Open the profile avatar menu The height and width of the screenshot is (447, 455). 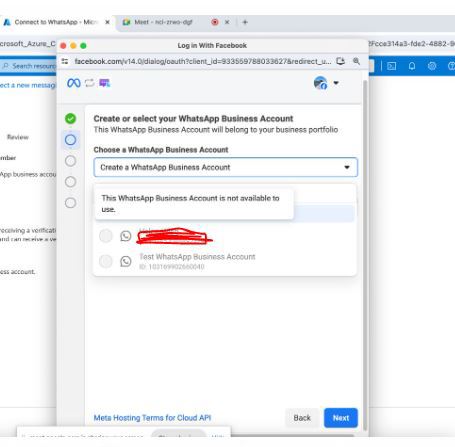click(320, 83)
